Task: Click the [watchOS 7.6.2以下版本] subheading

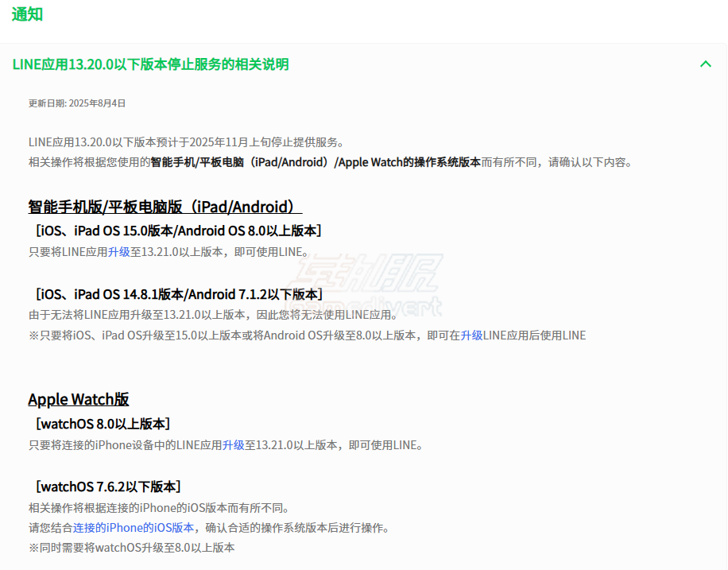Action: tap(108, 487)
